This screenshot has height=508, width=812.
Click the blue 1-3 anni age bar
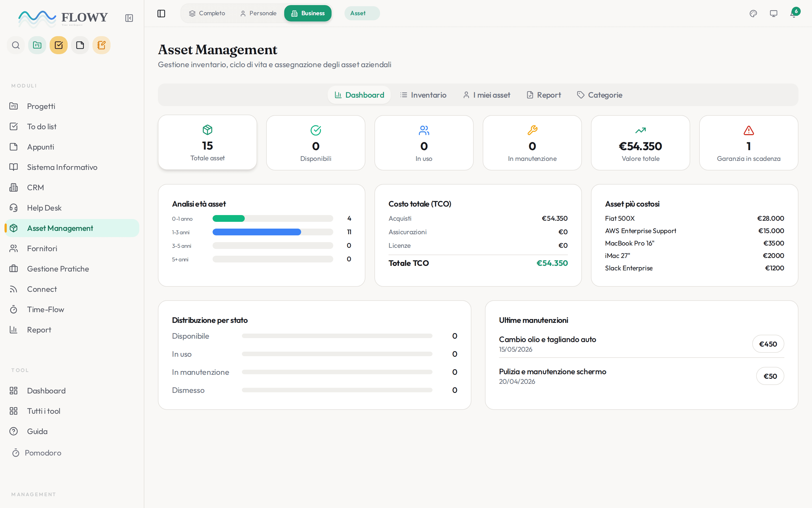257,232
